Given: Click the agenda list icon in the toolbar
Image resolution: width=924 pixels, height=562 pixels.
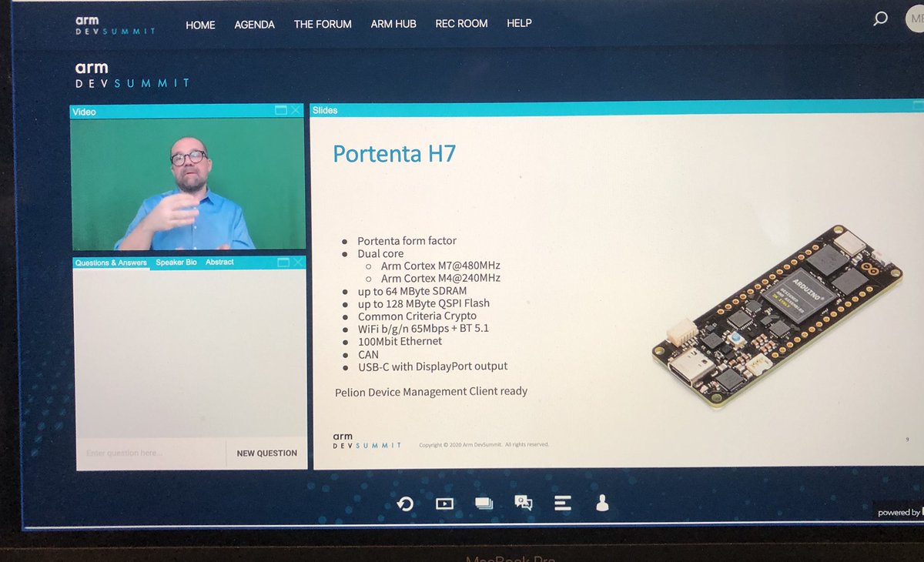Looking at the screenshot, I should point(563,502).
